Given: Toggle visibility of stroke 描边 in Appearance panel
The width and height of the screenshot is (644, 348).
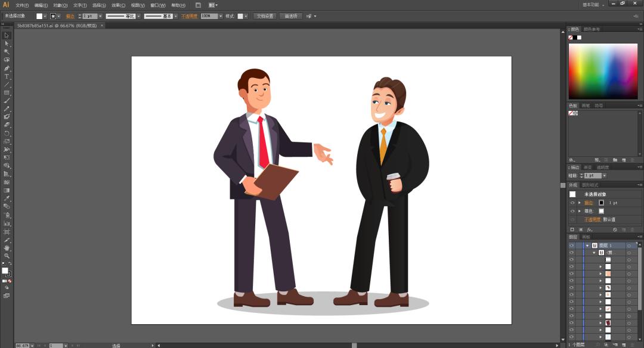Looking at the screenshot, I should tap(572, 203).
